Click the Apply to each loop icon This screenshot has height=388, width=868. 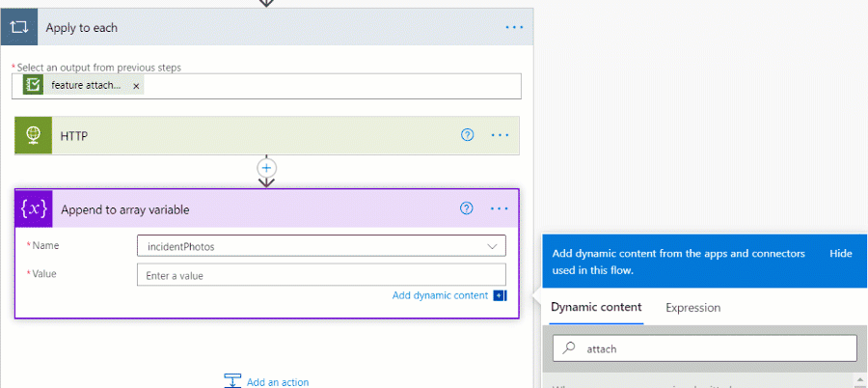pos(18,27)
